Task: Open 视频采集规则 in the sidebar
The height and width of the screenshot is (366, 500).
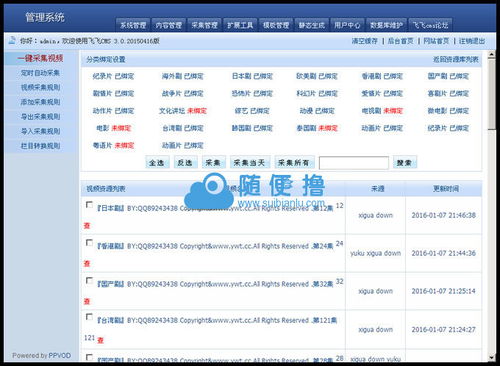Action: (40, 87)
